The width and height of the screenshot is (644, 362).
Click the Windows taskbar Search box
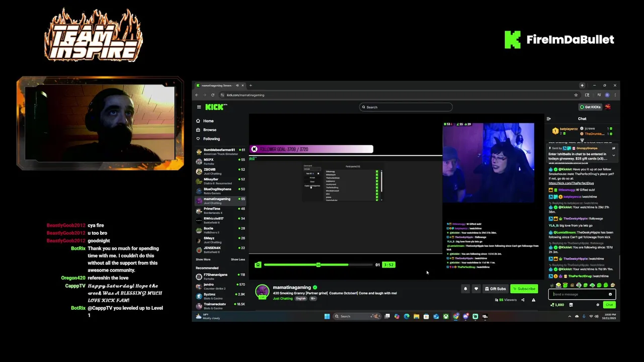[357, 316]
